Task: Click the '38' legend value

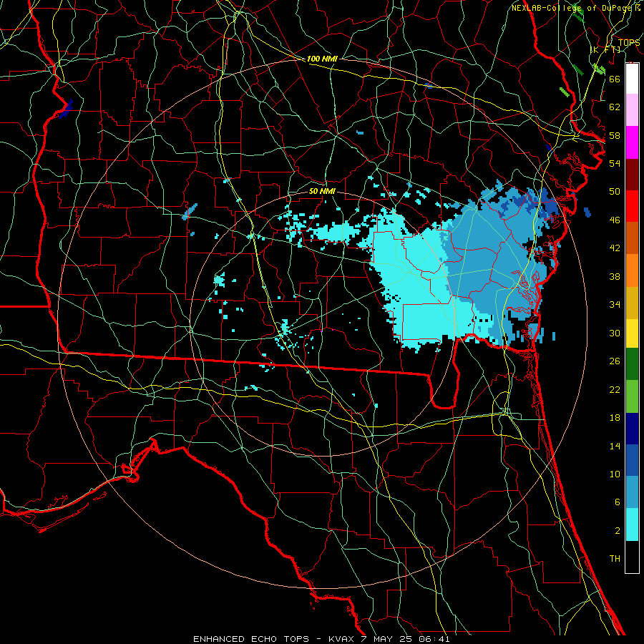Action: pos(615,276)
